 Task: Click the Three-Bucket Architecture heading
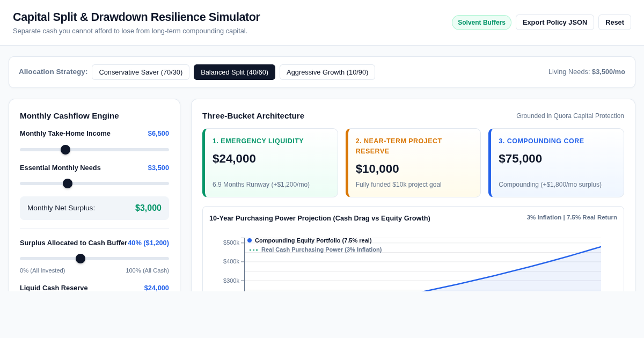[x=253, y=116]
